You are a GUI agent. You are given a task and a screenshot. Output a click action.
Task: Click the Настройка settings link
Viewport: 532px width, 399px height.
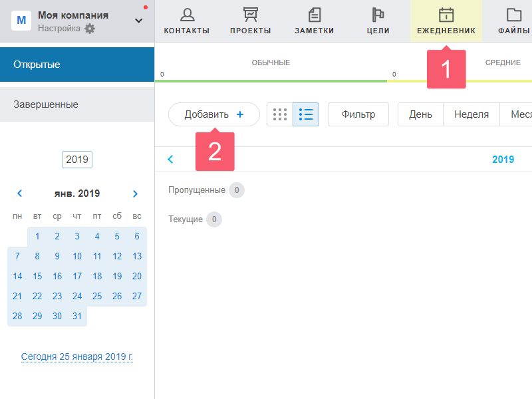(x=59, y=28)
